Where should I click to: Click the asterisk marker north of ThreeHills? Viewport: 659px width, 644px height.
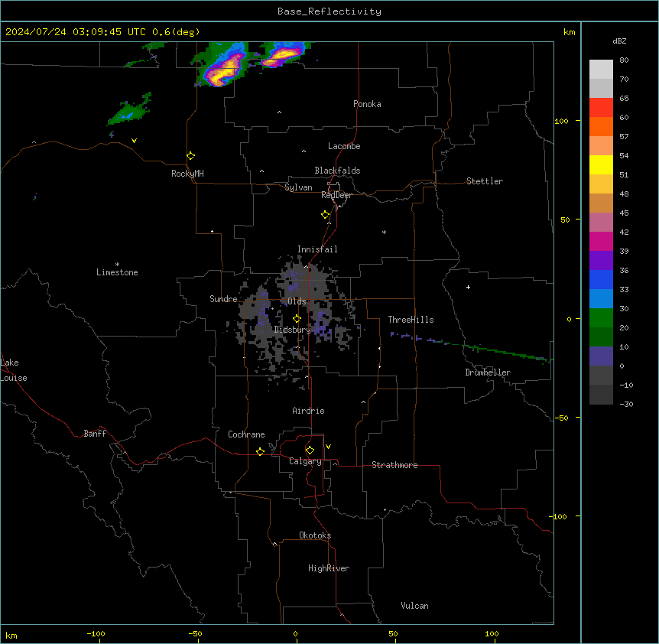(384, 232)
